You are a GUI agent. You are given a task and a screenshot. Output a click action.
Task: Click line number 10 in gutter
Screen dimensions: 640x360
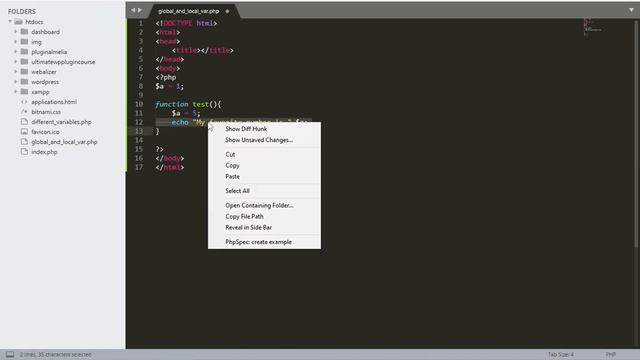click(139, 104)
